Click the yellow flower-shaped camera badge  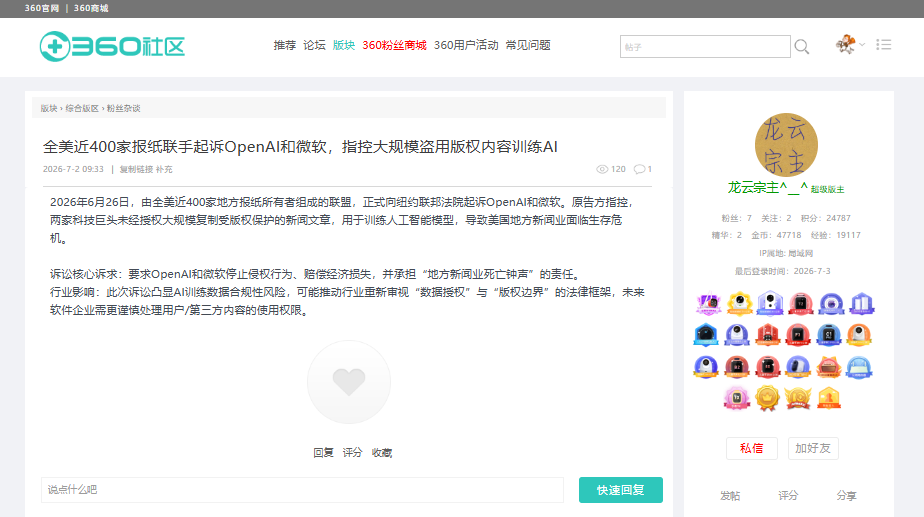pos(740,304)
